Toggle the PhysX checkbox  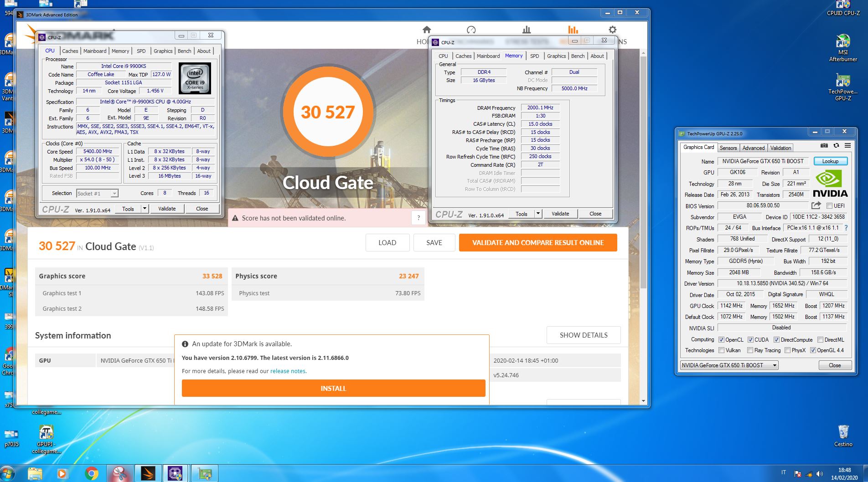click(787, 350)
